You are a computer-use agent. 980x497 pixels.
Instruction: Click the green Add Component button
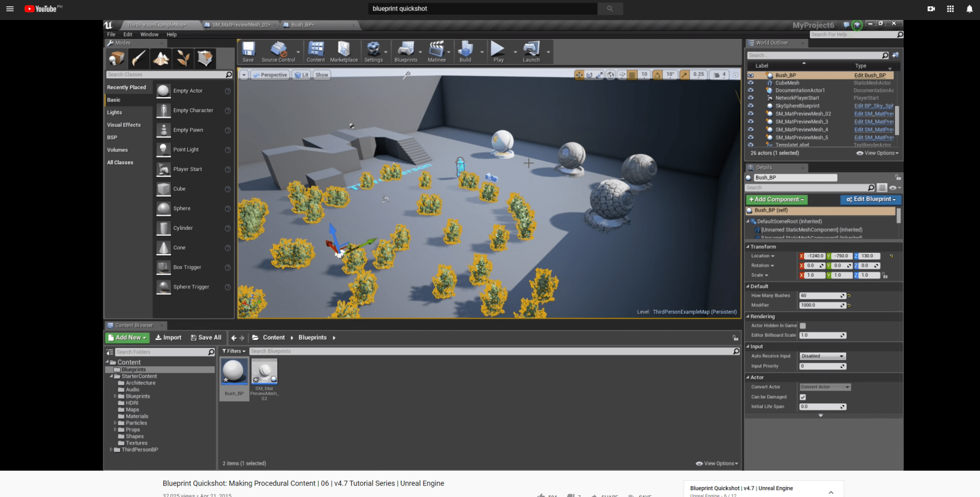point(777,200)
